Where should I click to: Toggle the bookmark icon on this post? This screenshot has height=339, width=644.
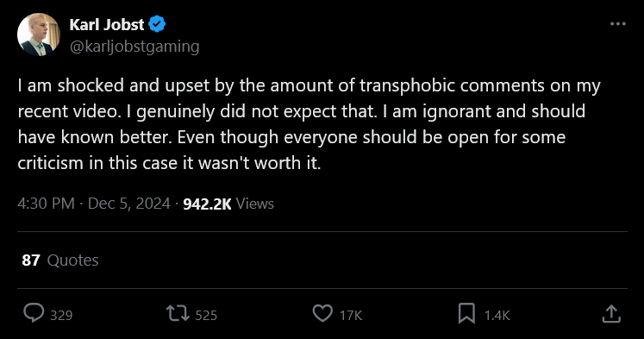coord(466,313)
